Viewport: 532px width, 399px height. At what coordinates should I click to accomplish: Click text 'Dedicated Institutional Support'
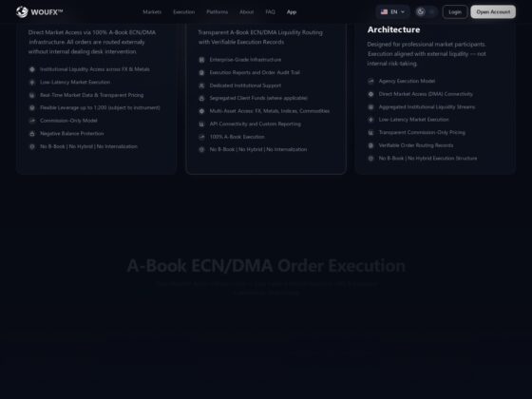pyautogui.click(x=245, y=85)
